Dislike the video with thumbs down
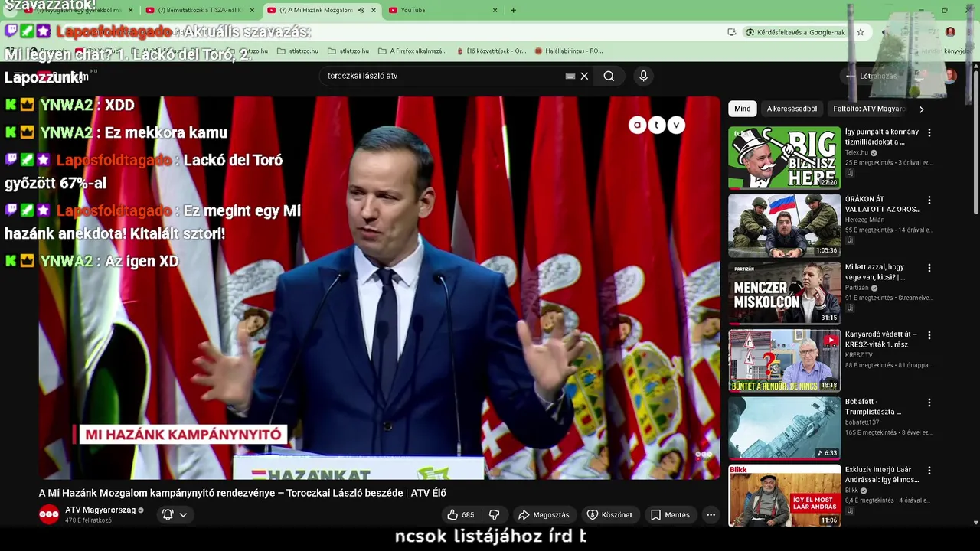 pyautogui.click(x=495, y=515)
